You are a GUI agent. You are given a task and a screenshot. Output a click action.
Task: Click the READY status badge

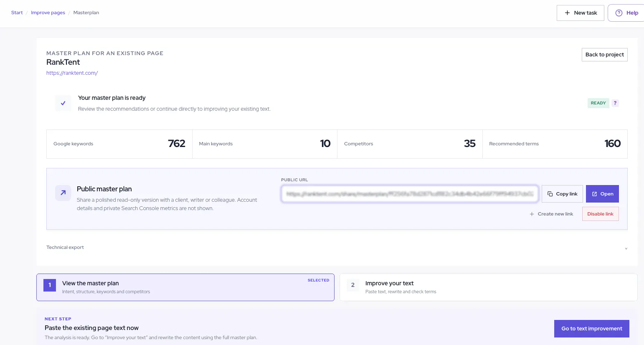(x=598, y=103)
